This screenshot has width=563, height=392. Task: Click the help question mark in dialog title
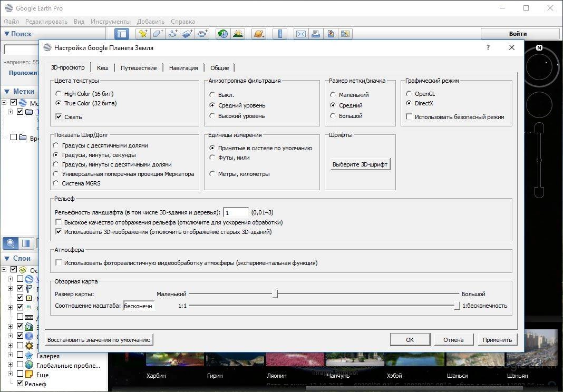click(x=488, y=47)
